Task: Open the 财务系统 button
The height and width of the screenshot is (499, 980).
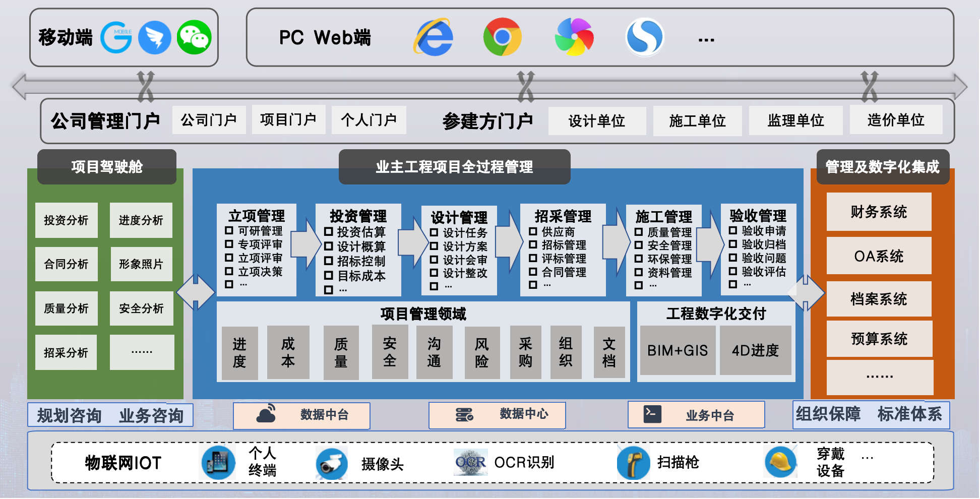Action: 879,212
